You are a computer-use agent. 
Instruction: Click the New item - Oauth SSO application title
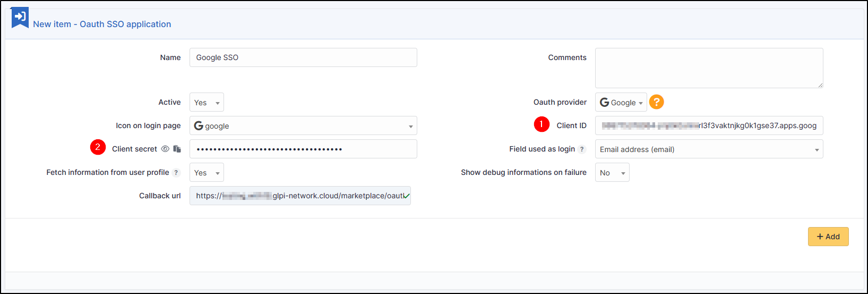coord(102,24)
